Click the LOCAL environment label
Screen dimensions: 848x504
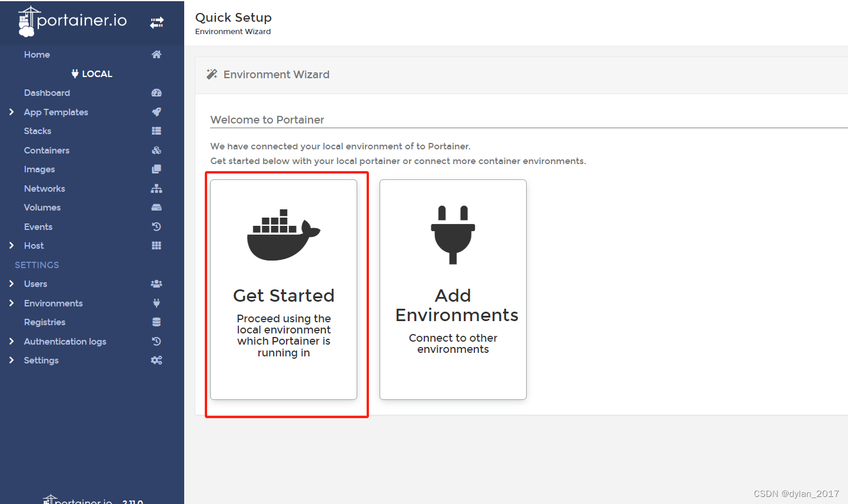tap(97, 74)
